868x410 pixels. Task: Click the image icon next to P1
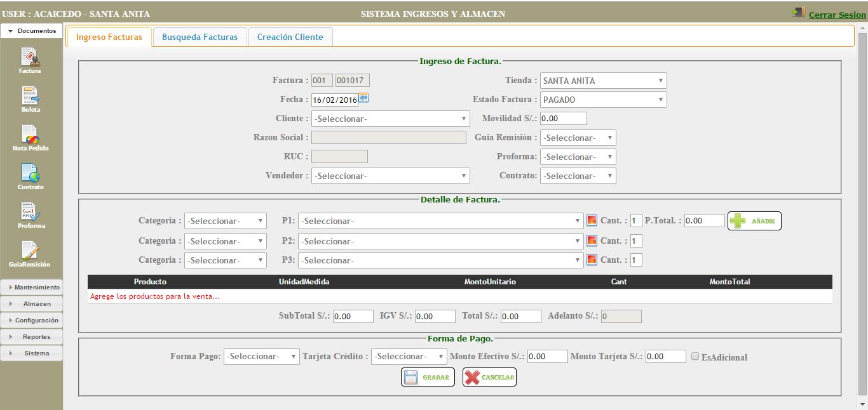click(592, 220)
